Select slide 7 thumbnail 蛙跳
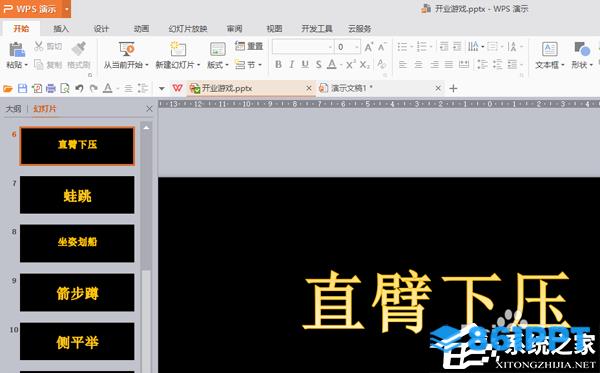The width and height of the screenshot is (600, 373). (x=77, y=195)
